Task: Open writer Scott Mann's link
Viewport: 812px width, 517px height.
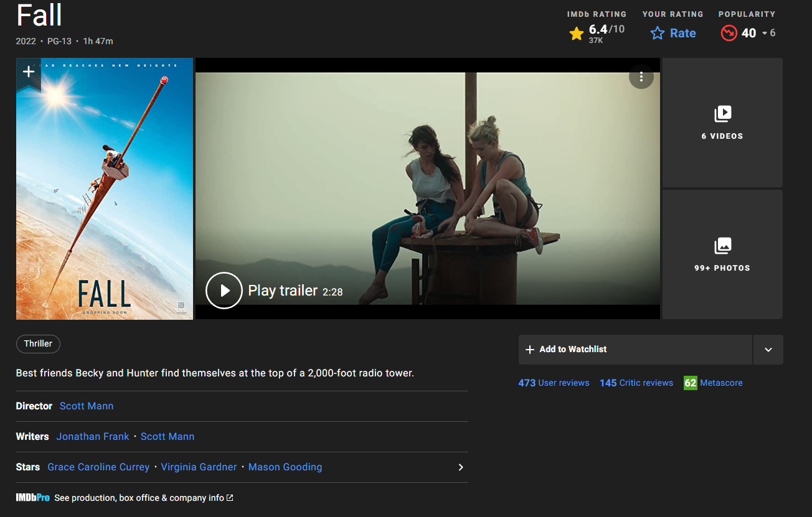Action: [x=168, y=437]
